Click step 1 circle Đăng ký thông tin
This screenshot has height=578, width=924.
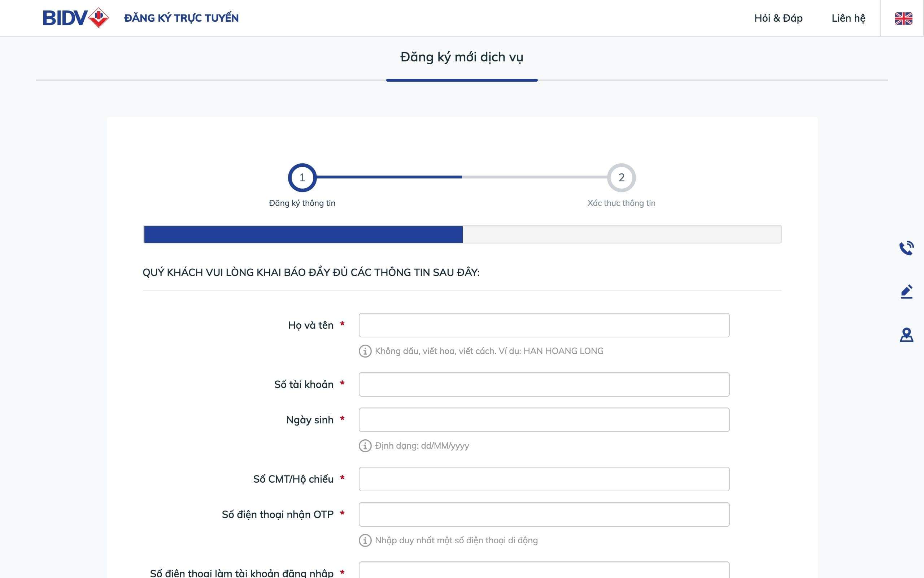pyautogui.click(x=302, y=177)
